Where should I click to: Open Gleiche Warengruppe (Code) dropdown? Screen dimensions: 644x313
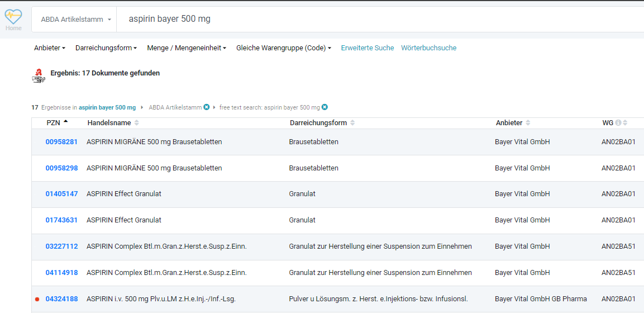284,48
